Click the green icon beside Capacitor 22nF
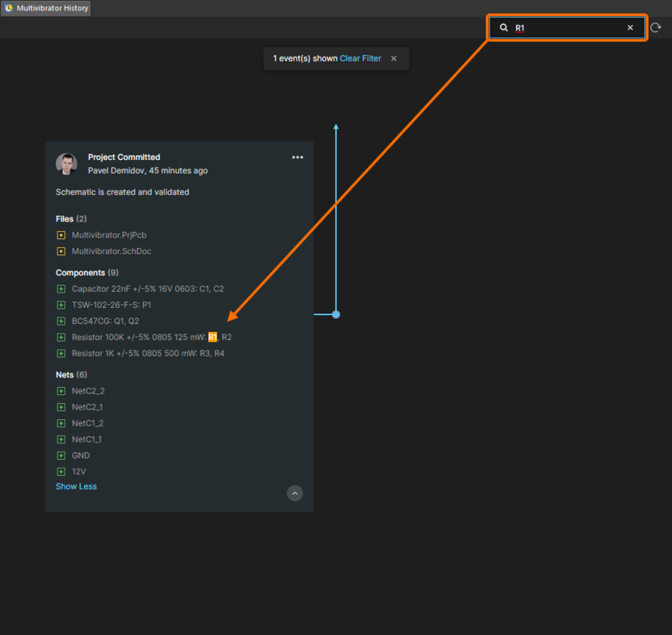 [61, 288]
